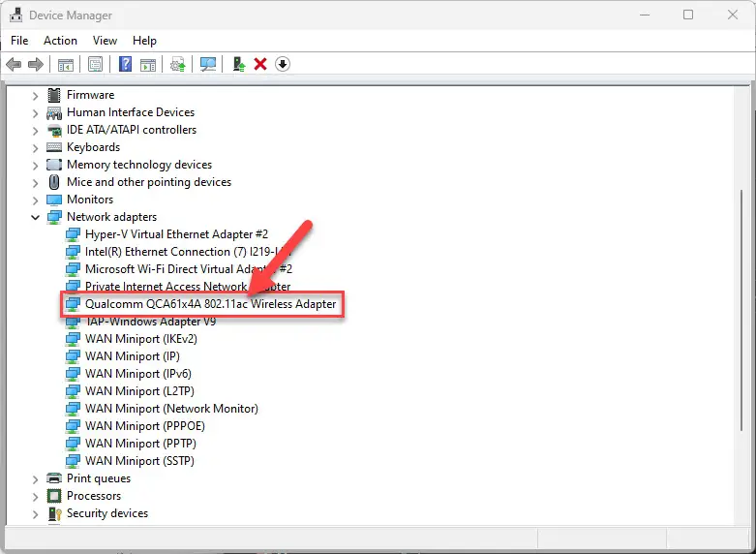Show or hide the console tree icon
Image resolution: width=756 pixels, height=554 pixels.
pos(65,64)
